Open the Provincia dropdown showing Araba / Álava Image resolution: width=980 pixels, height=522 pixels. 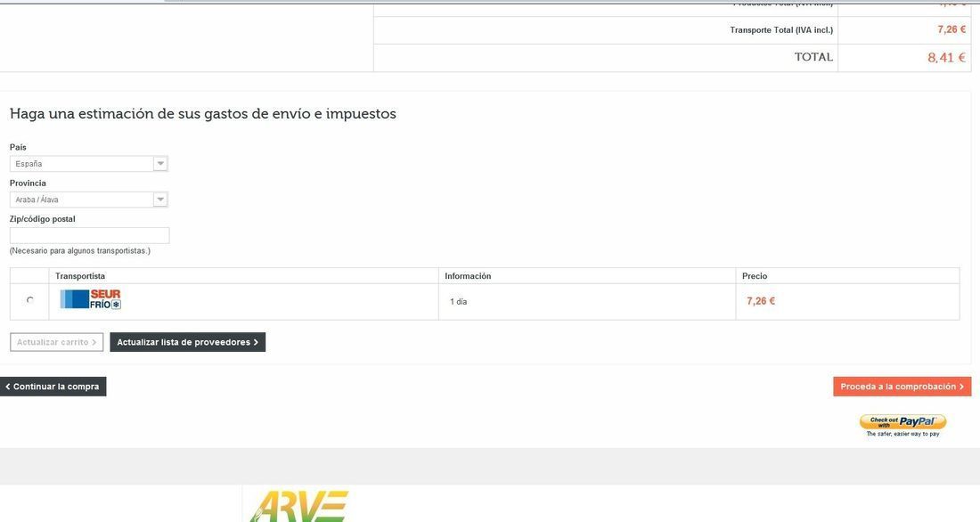(x=89, y=200)
